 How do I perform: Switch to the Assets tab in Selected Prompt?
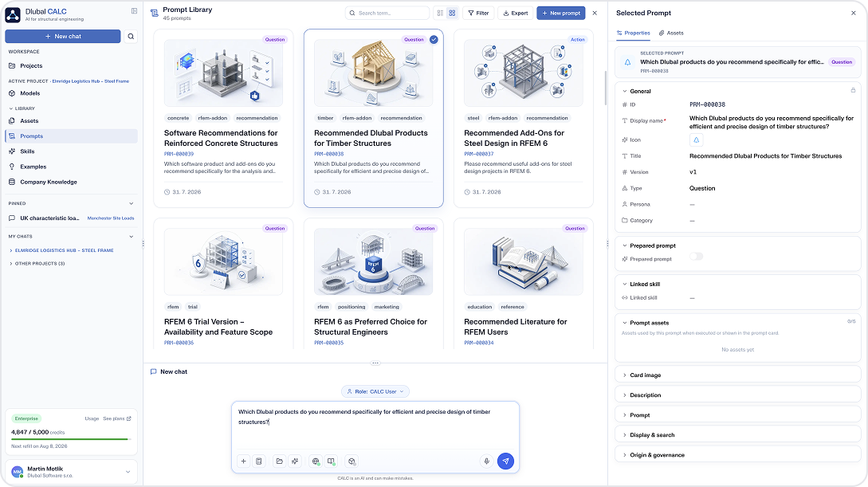point(671,33)
